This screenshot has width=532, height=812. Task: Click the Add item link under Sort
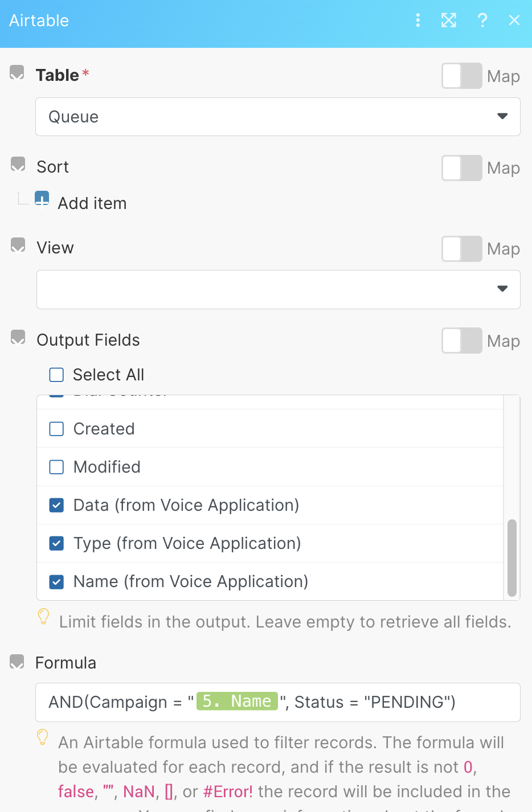coord(92,203)
